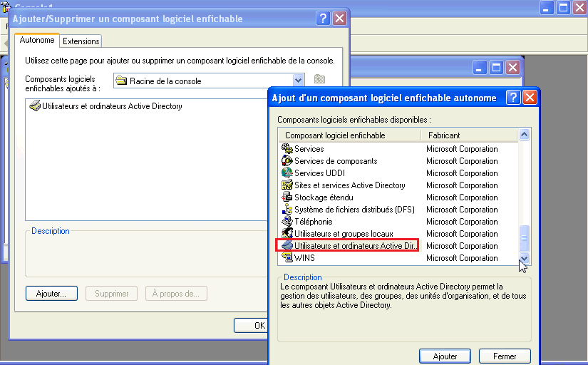588x365 pixels.
Task: Click the WINS icon
Action: pos(287,257)
